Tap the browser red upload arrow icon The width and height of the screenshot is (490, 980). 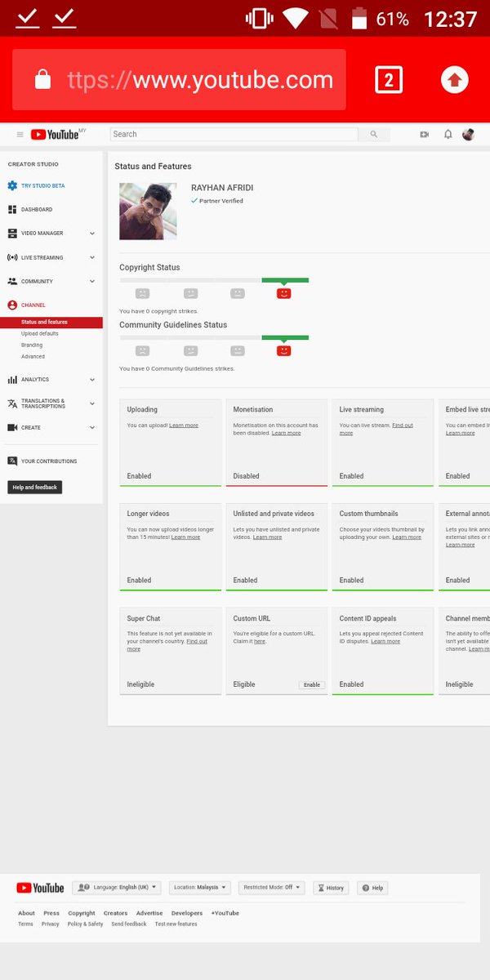(455, 80)
